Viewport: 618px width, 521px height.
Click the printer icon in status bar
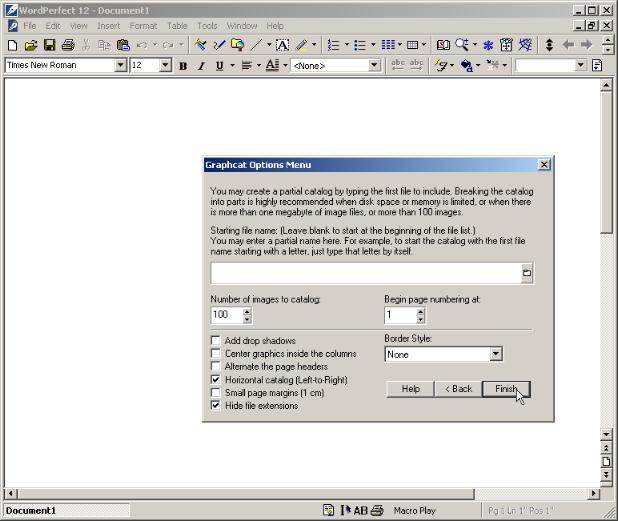click(x=377, y=511)
